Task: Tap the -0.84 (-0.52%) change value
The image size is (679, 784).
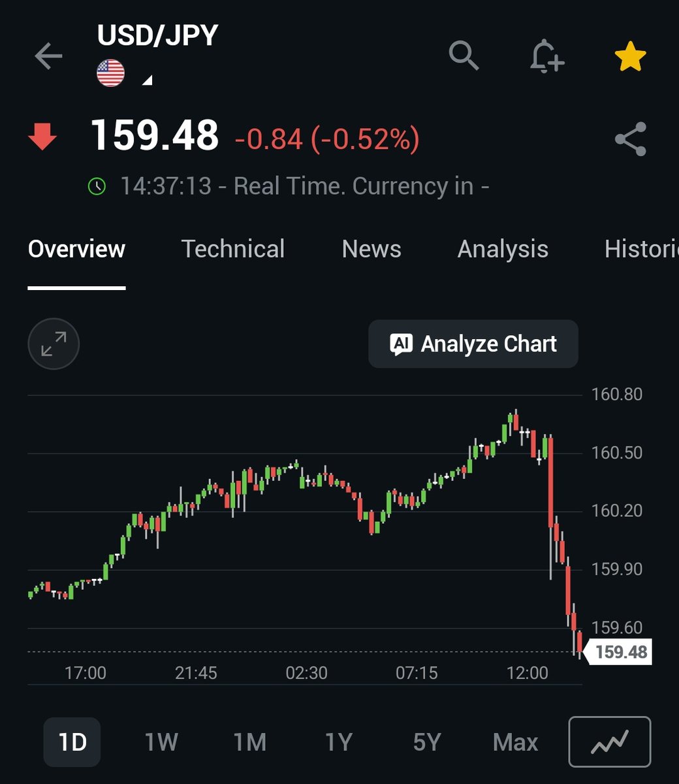Action: [x=327, y=139]
